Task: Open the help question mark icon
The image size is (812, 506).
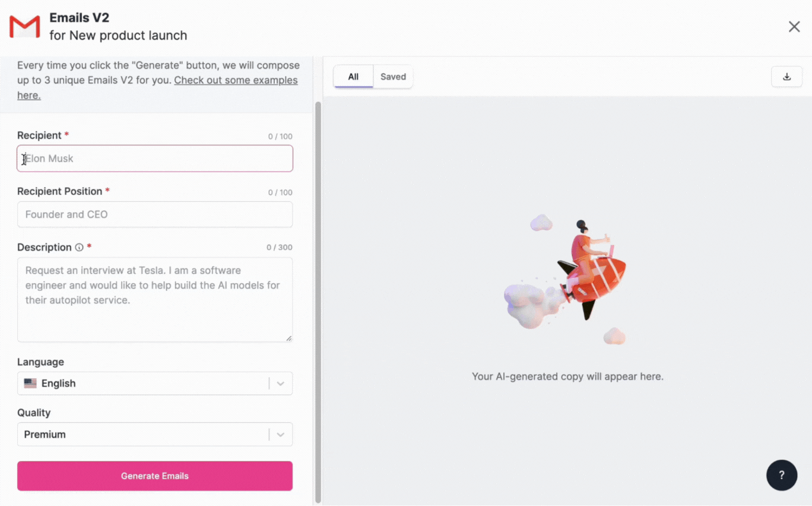Action: pyautogui.click(x=782, y=475)
